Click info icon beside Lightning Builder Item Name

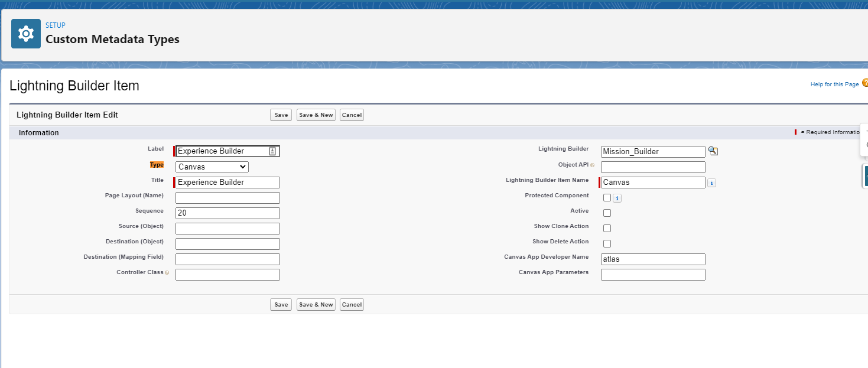(x=711, y=183)
